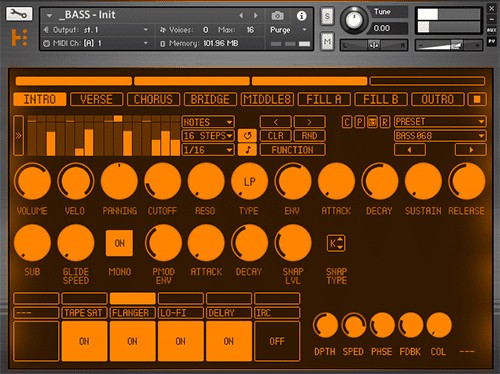Click the music note icon button

247,150
